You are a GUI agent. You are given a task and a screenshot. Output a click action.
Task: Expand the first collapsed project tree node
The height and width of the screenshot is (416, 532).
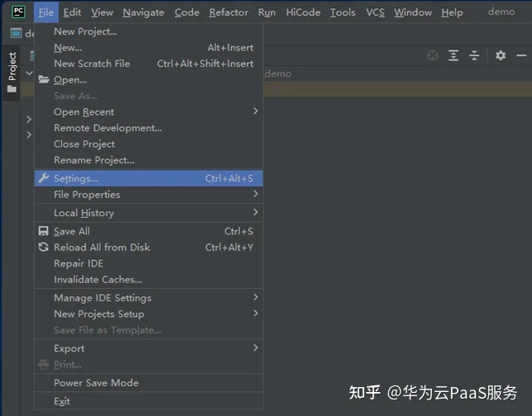pyautogui.click(x=29, y=120)
